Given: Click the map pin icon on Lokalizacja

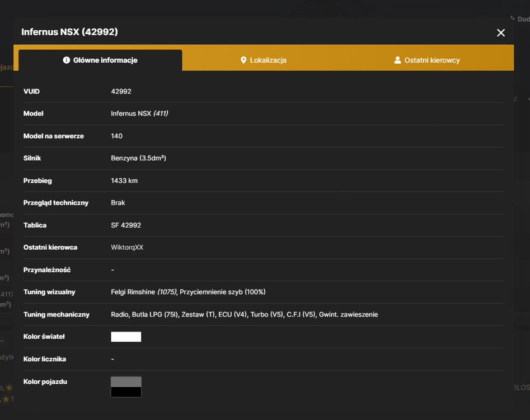Looking at the screenshot, I should coord(243,60).
